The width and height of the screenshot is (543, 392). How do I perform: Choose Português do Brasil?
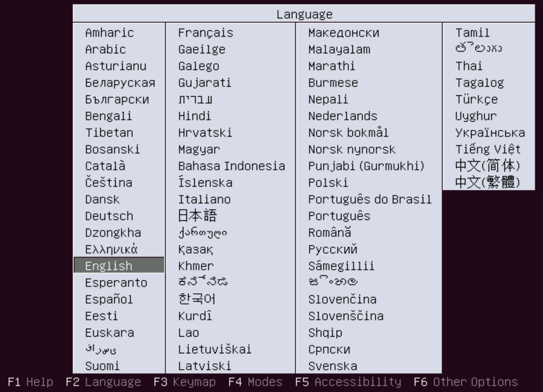370,199
